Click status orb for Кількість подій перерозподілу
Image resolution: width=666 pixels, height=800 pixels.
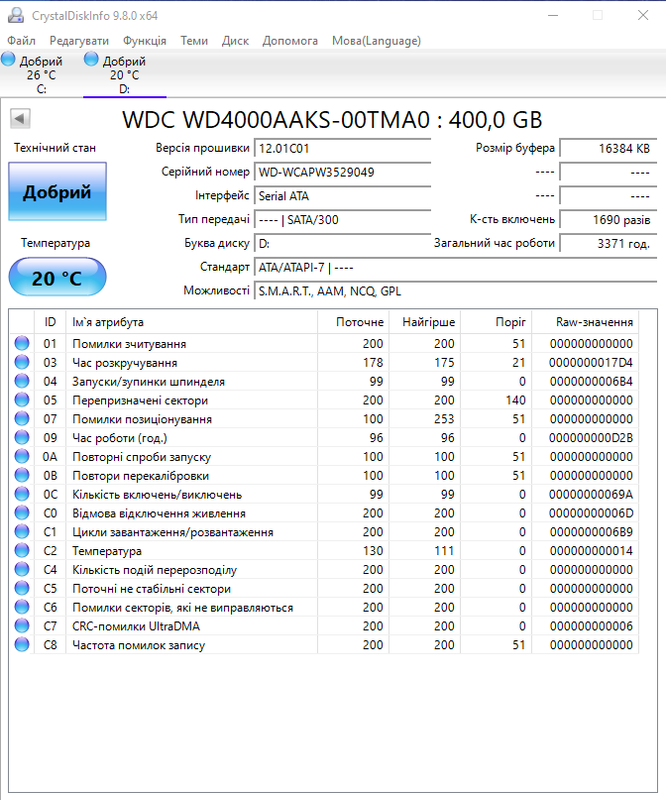point(22,569)
